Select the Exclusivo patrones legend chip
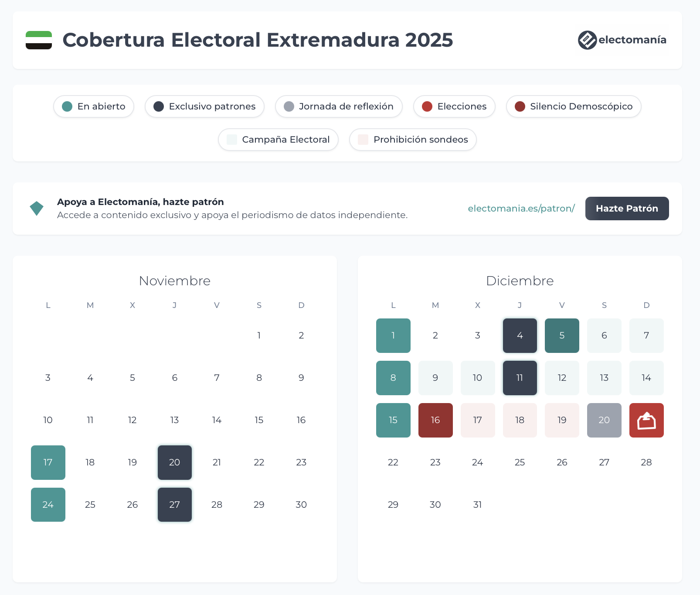700x595 pixels. click(x=205, y=106)
